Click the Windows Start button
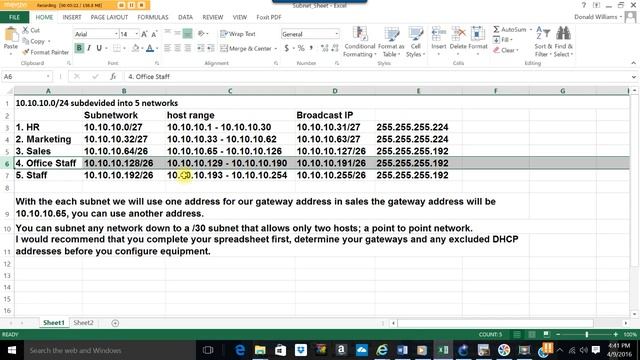Image resolution: width=640 pixels, height=360 pixels. click(x=11, y=350)
